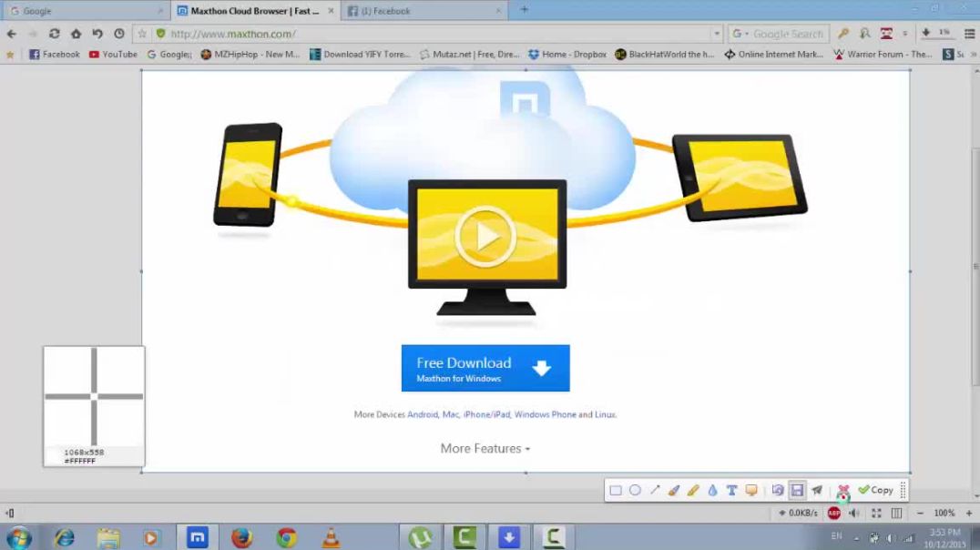This screenshot has height=550, width=980.
Task: Go to the browser home page
Action: click(76, 34)
